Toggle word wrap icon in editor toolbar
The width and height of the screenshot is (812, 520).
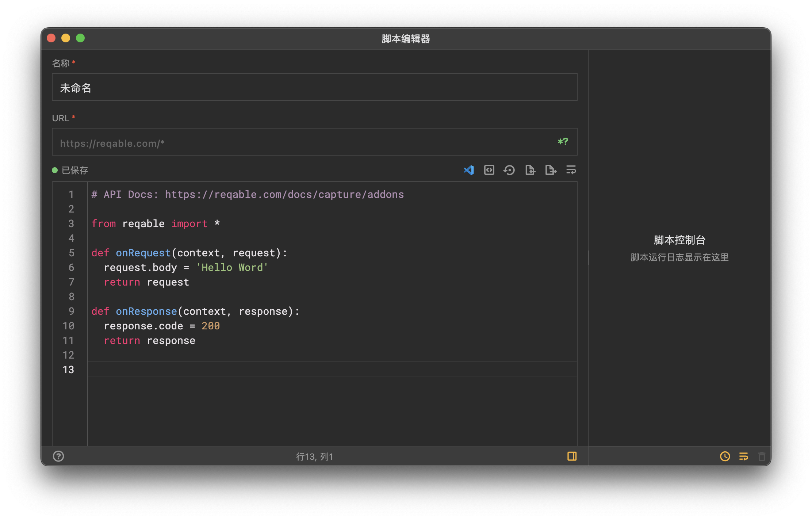[x=571, y=170]
